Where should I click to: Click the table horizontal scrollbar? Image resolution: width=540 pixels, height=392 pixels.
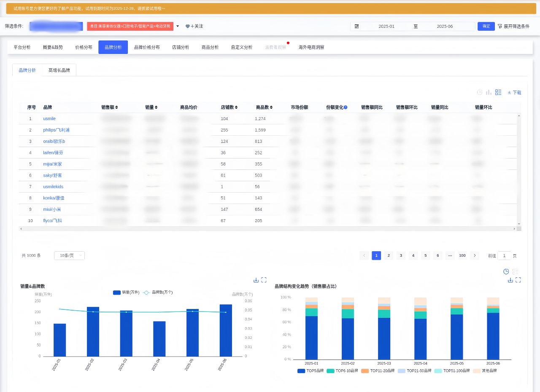coord(267,229)
